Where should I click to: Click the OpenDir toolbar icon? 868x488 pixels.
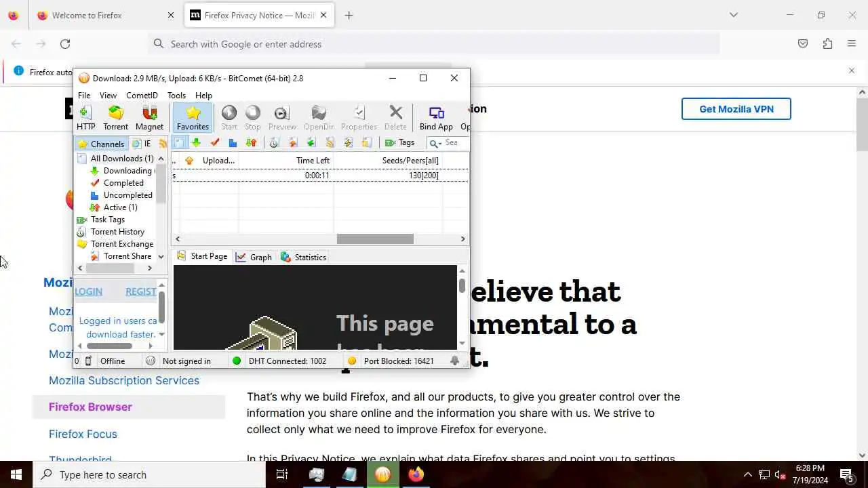tap(319, 118)
